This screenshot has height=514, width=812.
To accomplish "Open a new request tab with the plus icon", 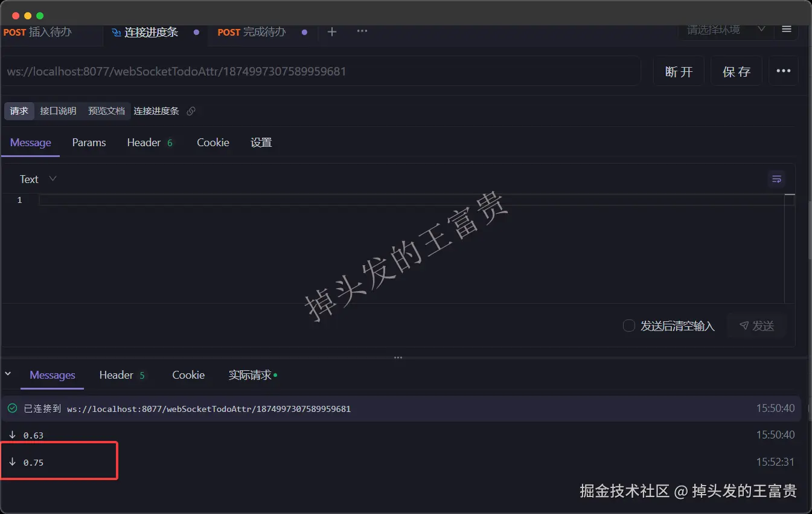I will [x=331, y=32].
